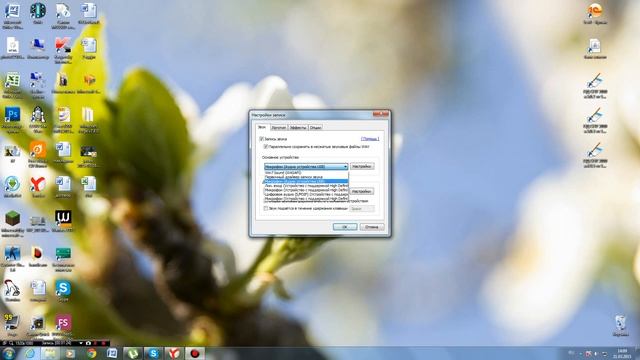Toggle the 'Запись звука' checkbox
The width and height of the screenshot is (640, 360).
click(262, 139)
